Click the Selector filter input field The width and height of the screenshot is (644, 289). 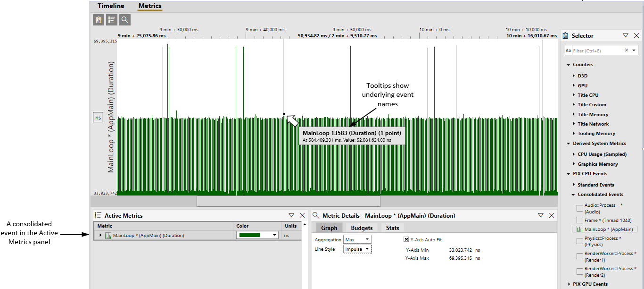pos(597,50)
